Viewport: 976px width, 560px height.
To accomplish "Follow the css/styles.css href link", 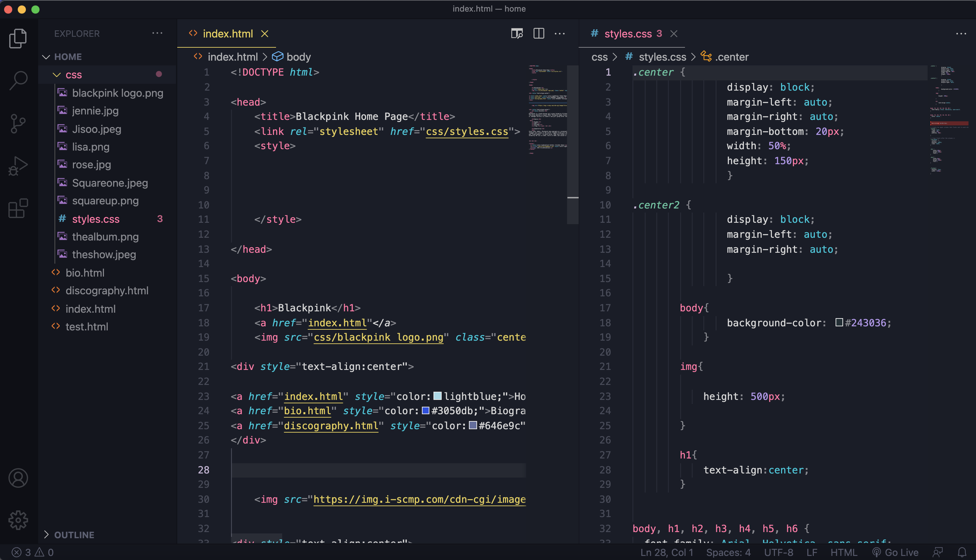I will tap(467, 131).
